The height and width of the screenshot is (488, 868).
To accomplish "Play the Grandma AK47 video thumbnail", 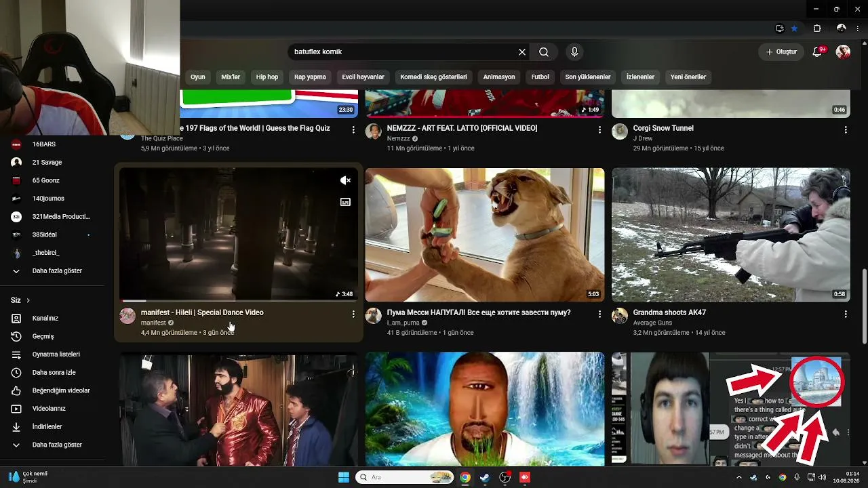I will pyautogui.click(x=731, y=235).
